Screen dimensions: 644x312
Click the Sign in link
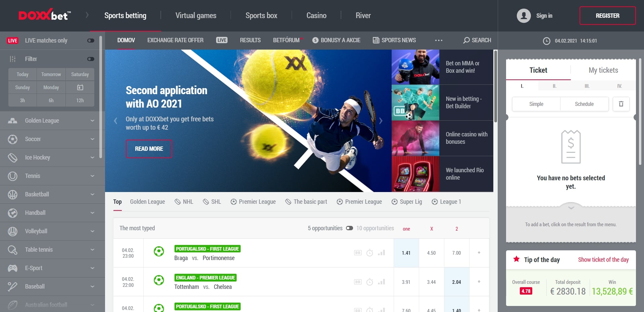click(x=544, y=15)
